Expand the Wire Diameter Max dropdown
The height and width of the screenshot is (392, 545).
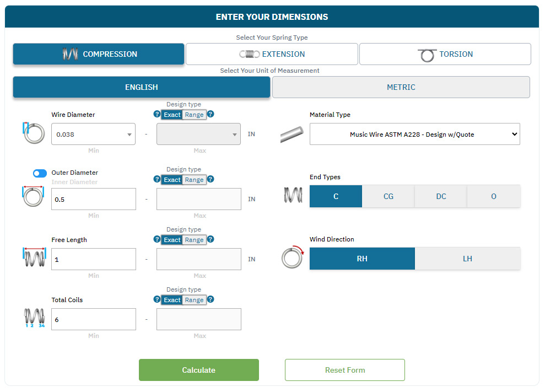coord(198,134)
